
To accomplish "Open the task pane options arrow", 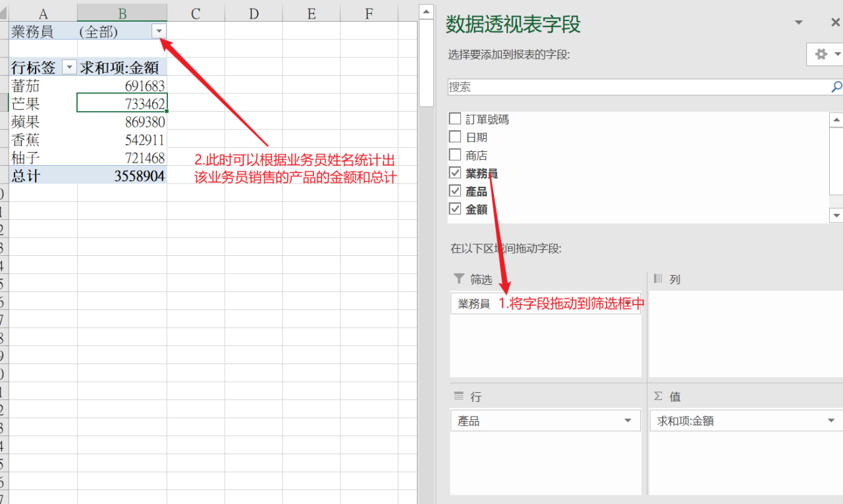I will (799, 23).
